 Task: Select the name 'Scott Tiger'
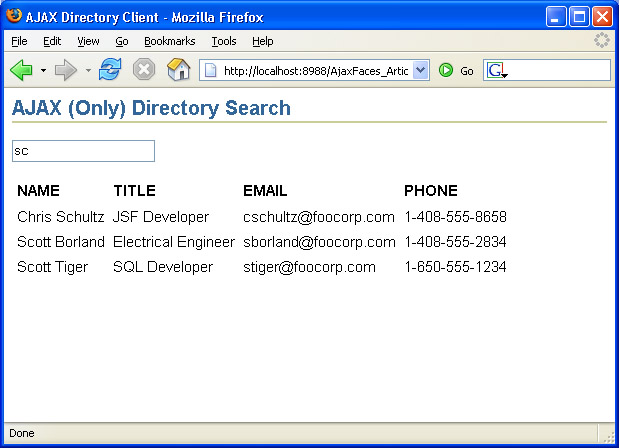pos(53,267)
